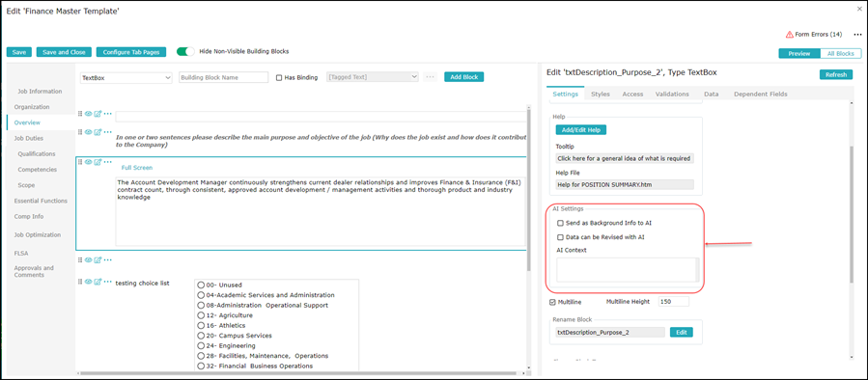Select 16- Athletics radio button
This screenshot has width=868, height=380.
pos(202,325)
